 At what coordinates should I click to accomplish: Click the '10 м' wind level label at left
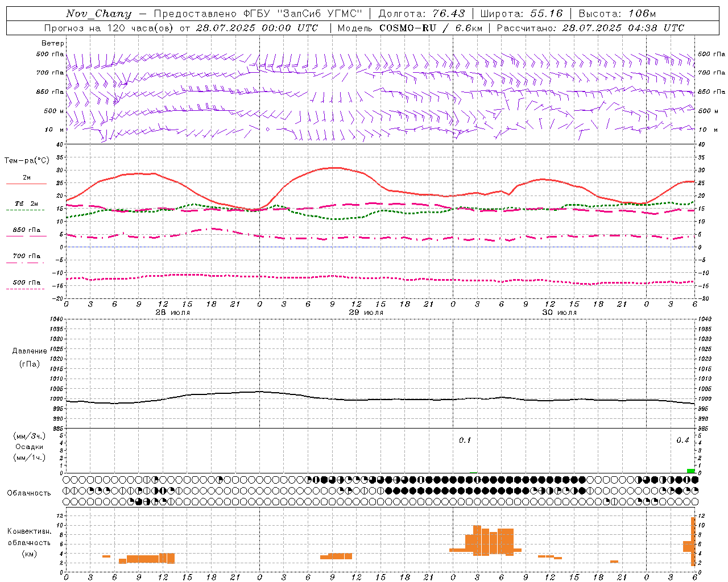coord(55,130)
